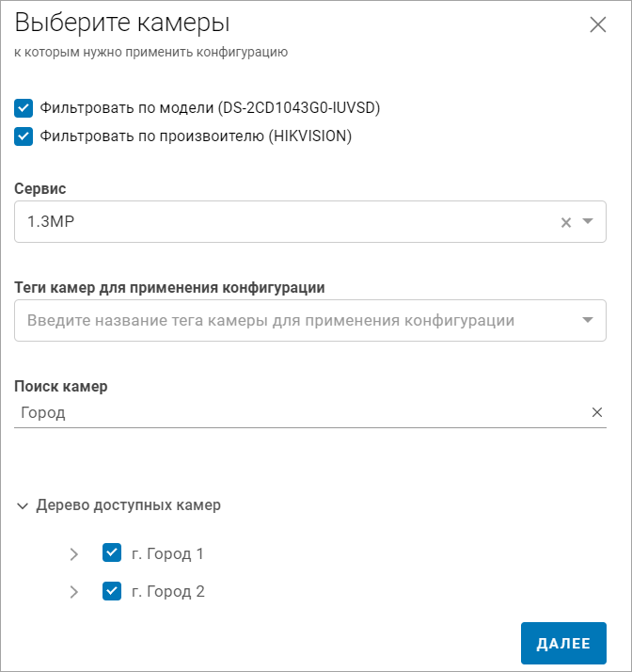
Task: Deselect the г. Город 2 checkbox
Action: [x=112, y=591]
